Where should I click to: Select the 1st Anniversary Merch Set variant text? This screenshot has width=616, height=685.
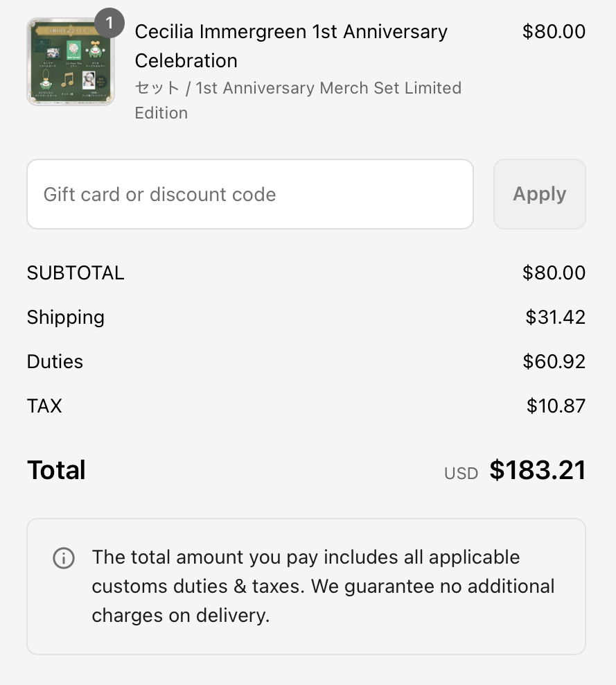click(x=298, y=100)
